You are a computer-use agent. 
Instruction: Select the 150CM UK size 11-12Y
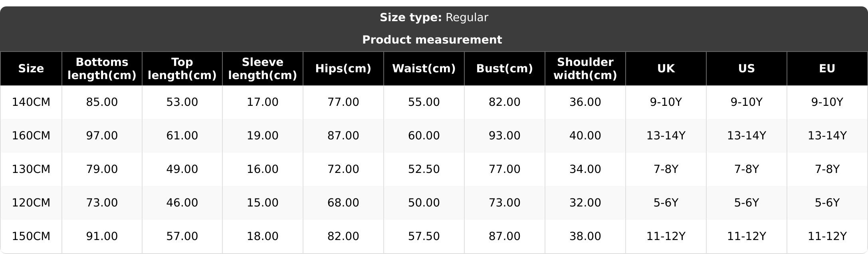(666, 236)
